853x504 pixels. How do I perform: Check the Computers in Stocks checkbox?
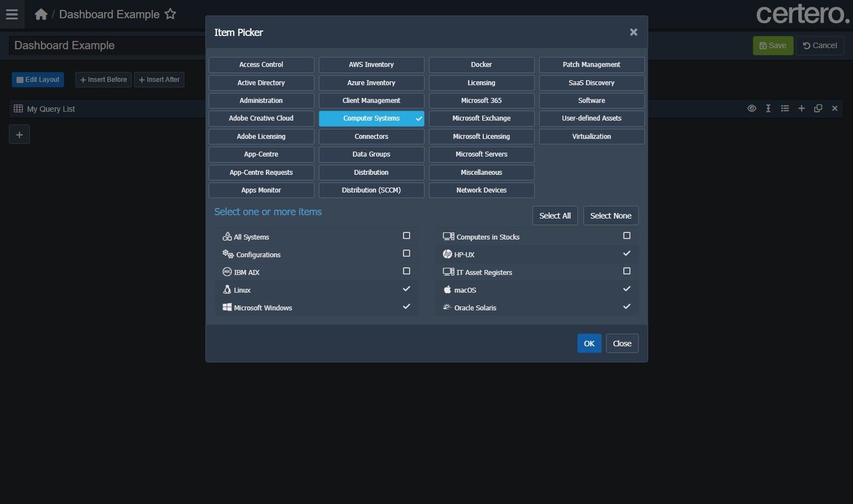point(627,236)
